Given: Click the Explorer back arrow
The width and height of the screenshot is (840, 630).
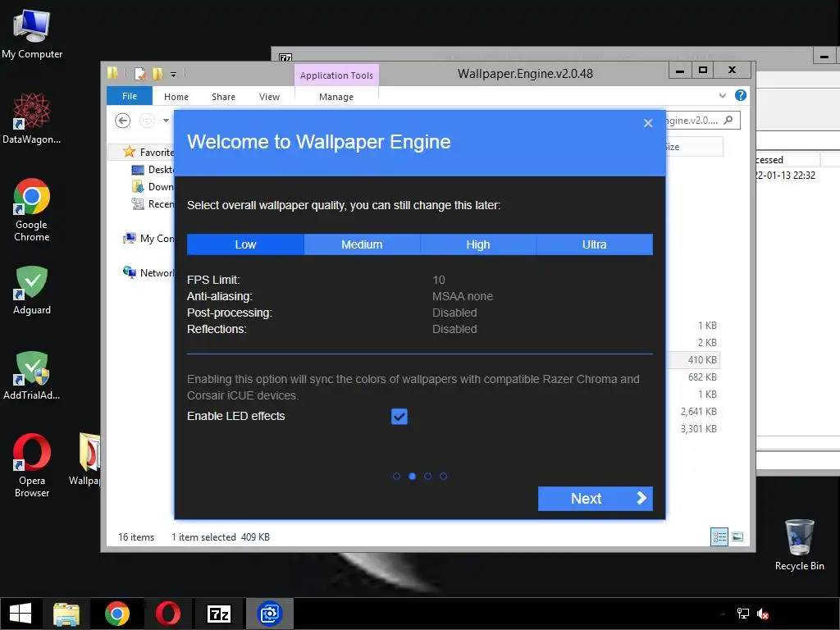Looking at the screenshot, I should pyautogui.click(x=123, y=121).
